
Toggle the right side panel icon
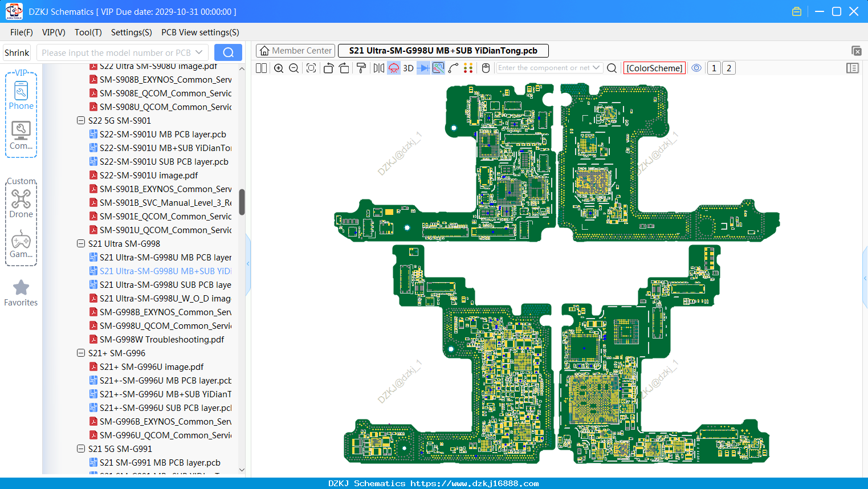tap(853, 68)
